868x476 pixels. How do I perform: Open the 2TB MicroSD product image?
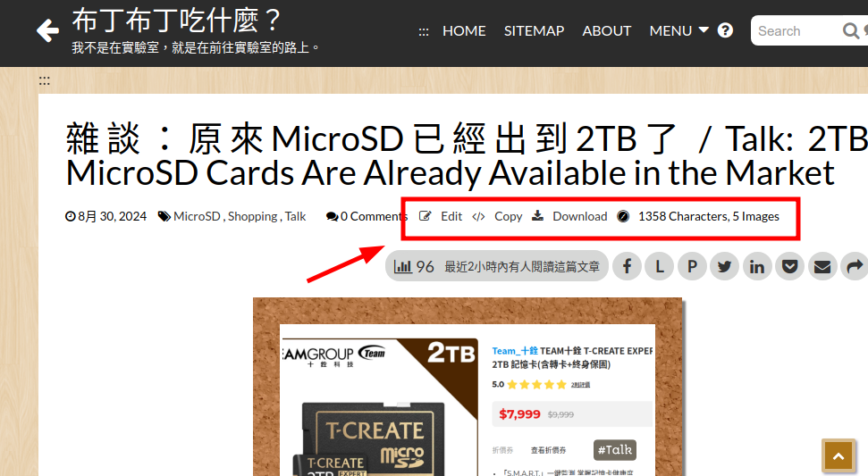[x=468, y=387]
